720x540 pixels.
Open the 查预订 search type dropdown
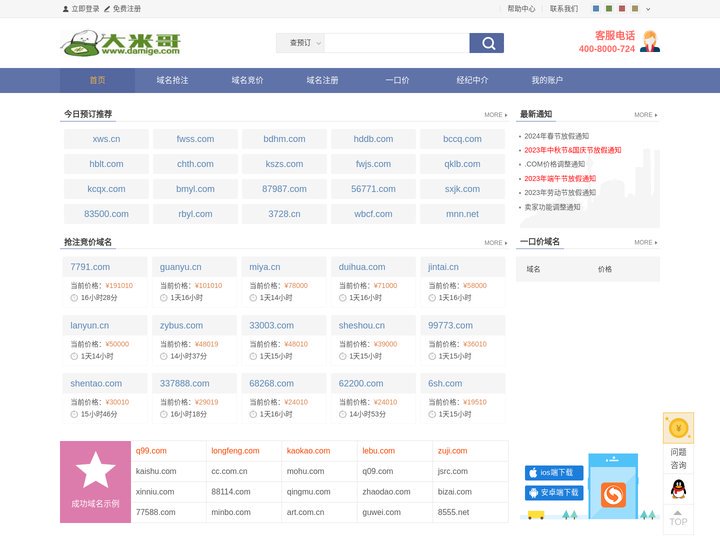[301, 43]
